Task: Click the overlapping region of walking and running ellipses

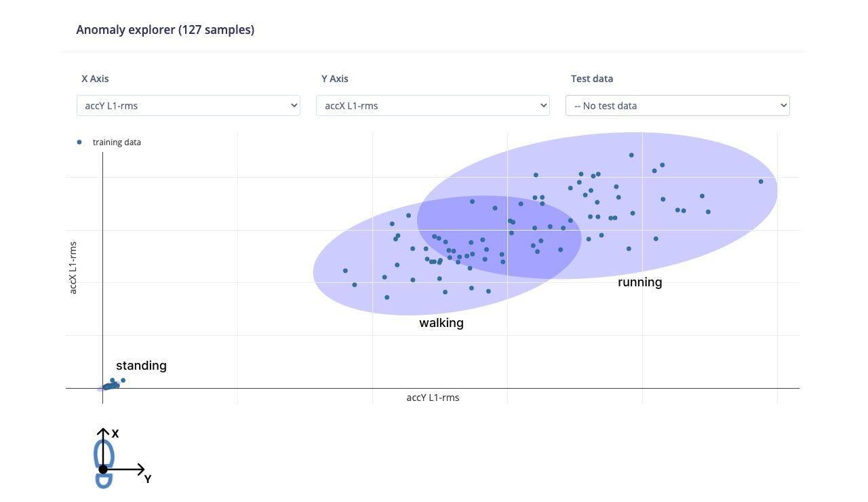Action: pos(499,237)
